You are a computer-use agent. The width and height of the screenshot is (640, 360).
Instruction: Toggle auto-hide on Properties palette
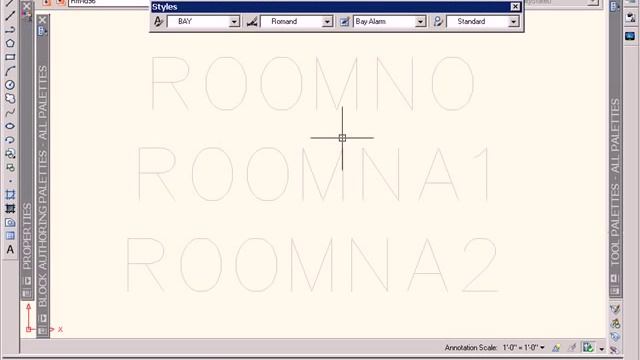(27, 281)
